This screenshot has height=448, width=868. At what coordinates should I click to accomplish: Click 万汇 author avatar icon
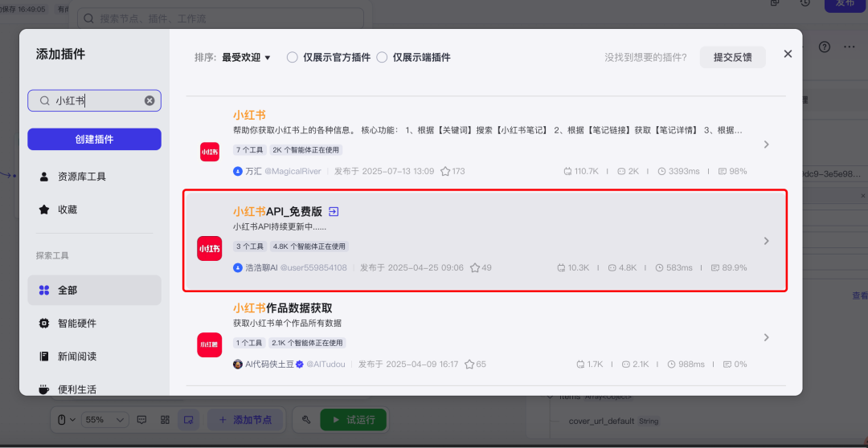click(x=238, y=172)
